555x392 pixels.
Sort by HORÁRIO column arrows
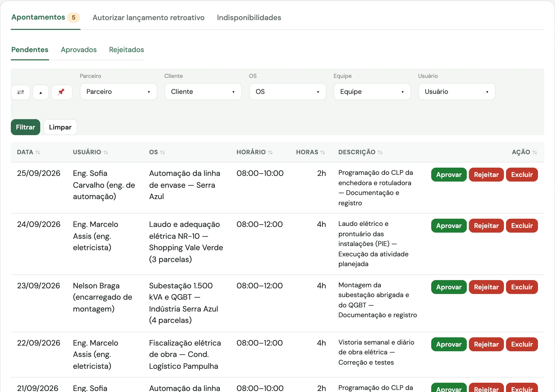pos(270,152)
